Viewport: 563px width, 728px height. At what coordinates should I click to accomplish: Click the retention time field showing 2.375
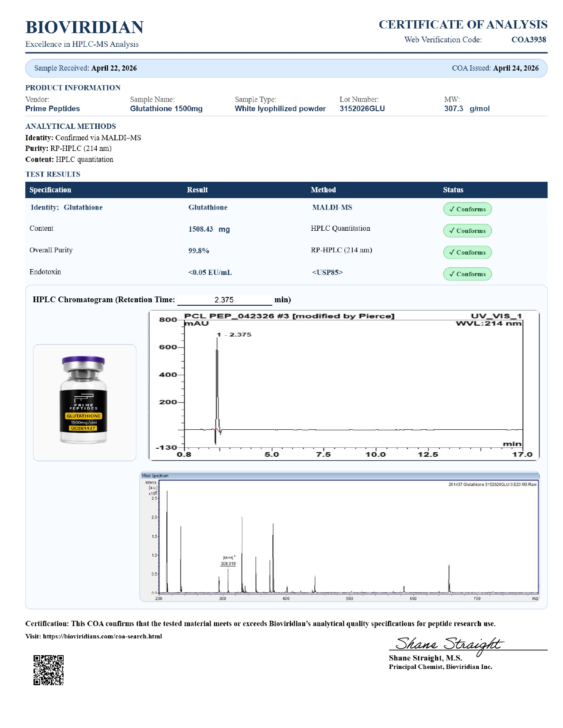coord(225,300)
